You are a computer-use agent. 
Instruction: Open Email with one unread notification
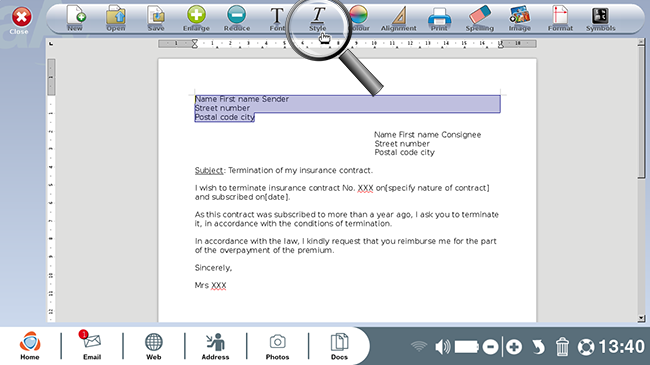pyautogui.click(x=92, y=345)
